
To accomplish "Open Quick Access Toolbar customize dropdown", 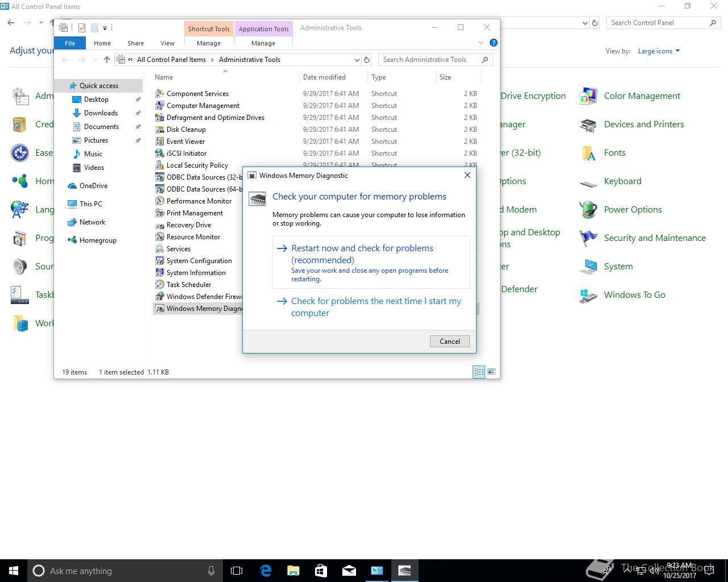I will pyautogui.click(x=105, y=28).
